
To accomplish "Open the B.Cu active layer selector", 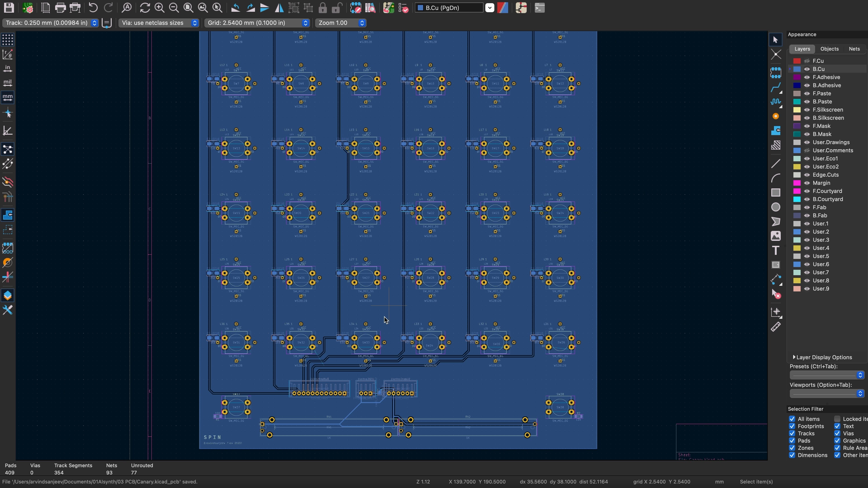I will (x=455, y=8).
